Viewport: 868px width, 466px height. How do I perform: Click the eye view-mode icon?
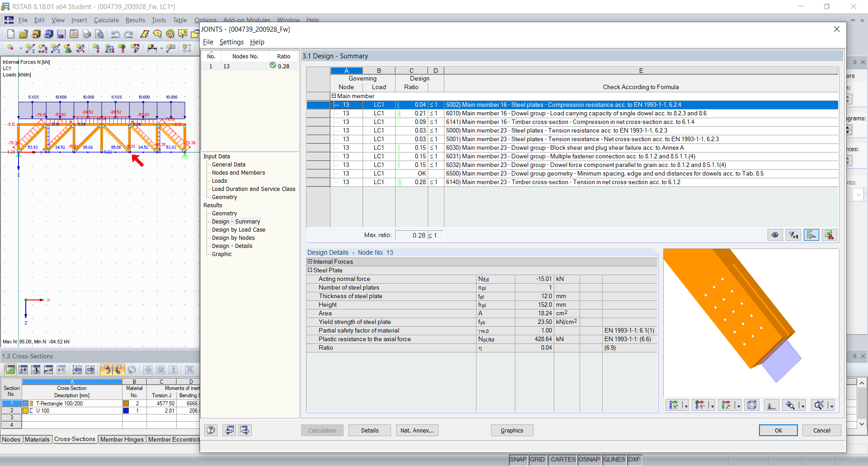pos(775,235)
